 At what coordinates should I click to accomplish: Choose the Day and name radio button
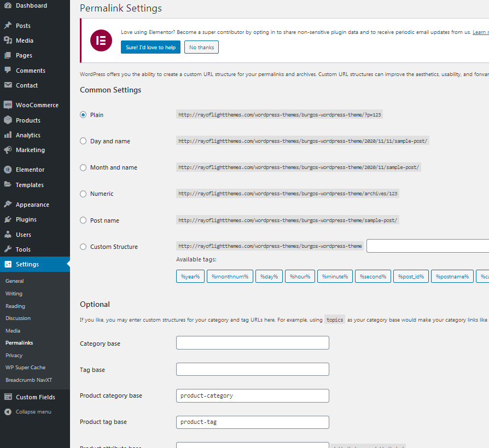pyautogui.click(x=83, y=141)
